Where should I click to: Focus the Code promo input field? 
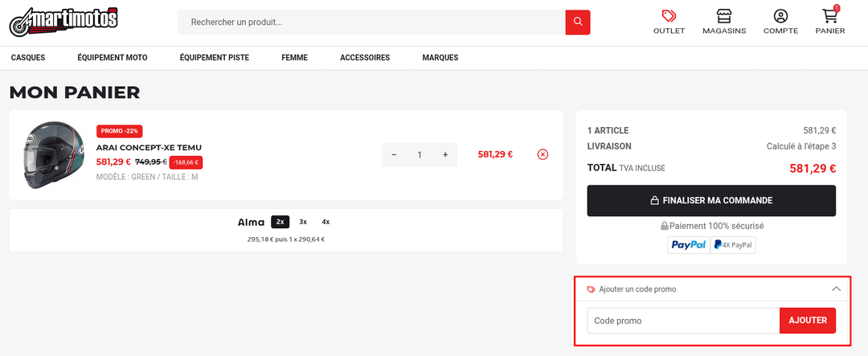click(x=683, y=321)
